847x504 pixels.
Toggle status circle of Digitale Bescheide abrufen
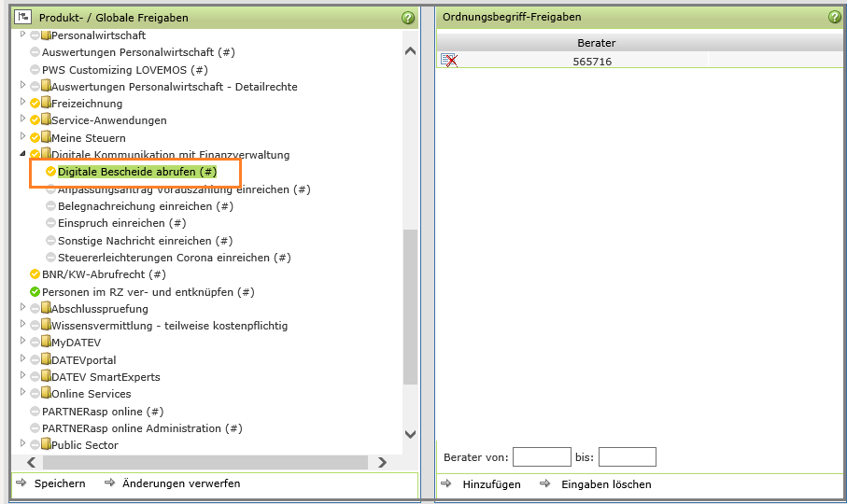point(50,172)
